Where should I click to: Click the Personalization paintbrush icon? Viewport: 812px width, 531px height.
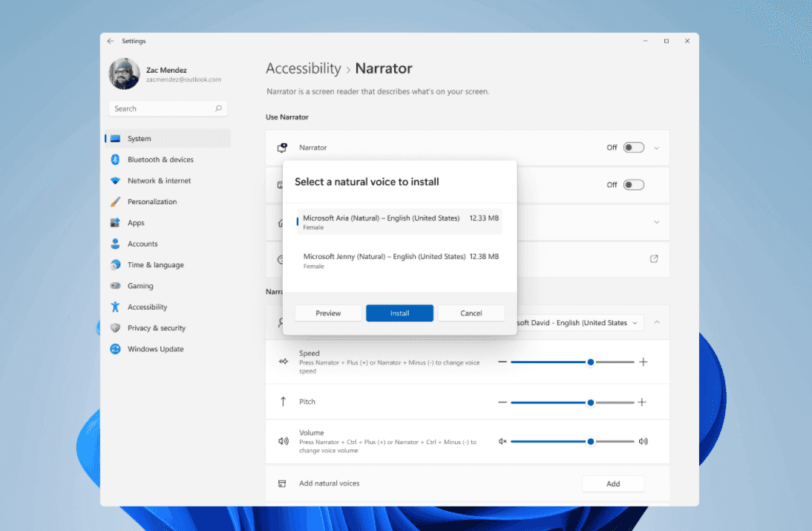116,201
